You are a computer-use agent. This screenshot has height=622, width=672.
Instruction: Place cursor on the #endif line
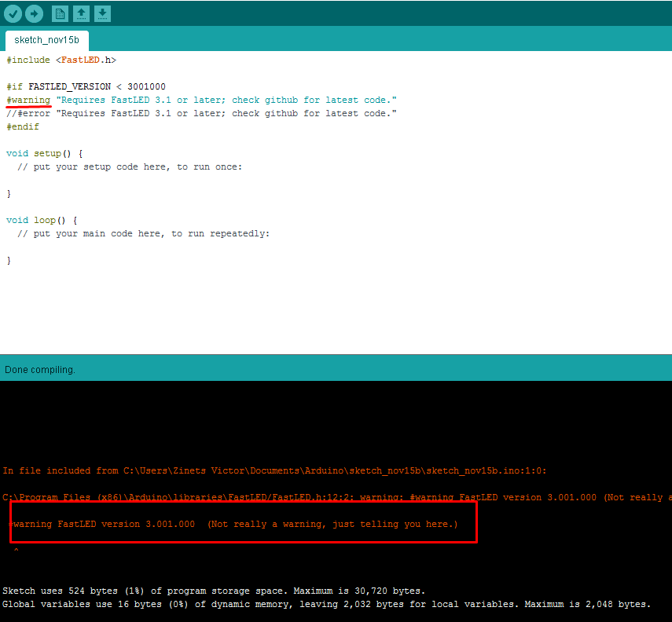[x=23, y=126]
